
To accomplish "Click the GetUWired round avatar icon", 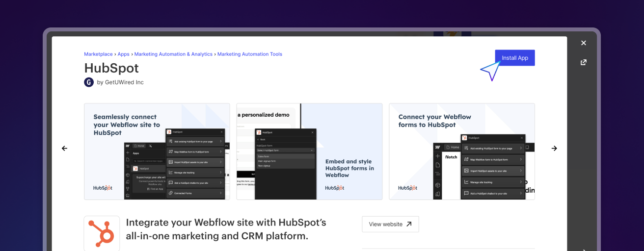I will [89, 82].
